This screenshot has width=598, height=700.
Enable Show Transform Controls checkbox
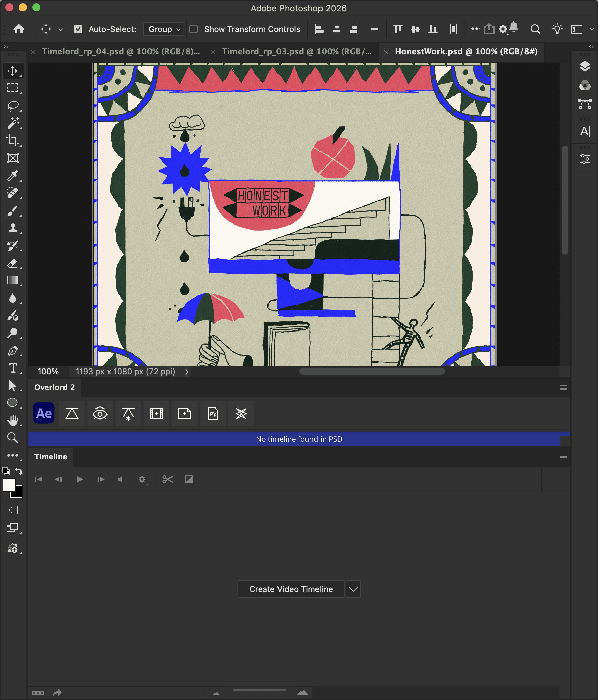click(194, 29)
